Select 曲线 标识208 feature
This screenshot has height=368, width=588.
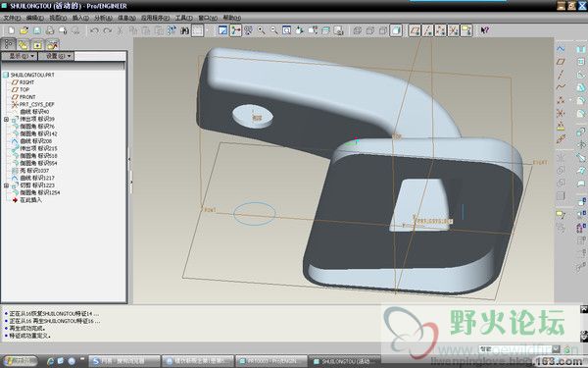click(x=35, y=140)
